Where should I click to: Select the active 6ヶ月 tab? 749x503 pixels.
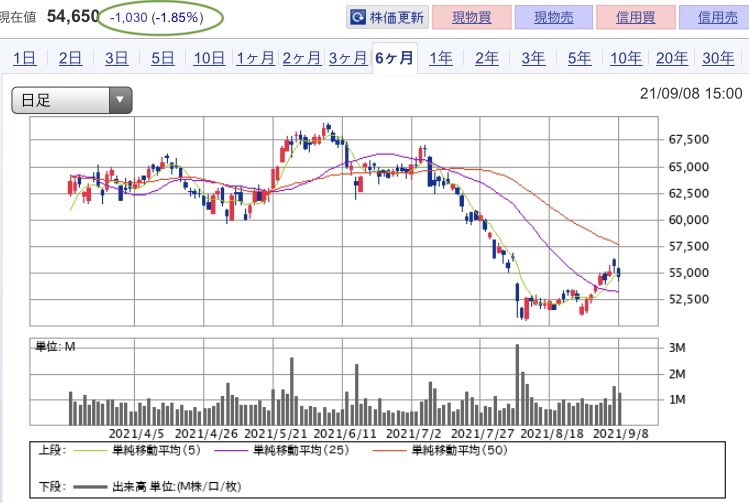(395, 58)
